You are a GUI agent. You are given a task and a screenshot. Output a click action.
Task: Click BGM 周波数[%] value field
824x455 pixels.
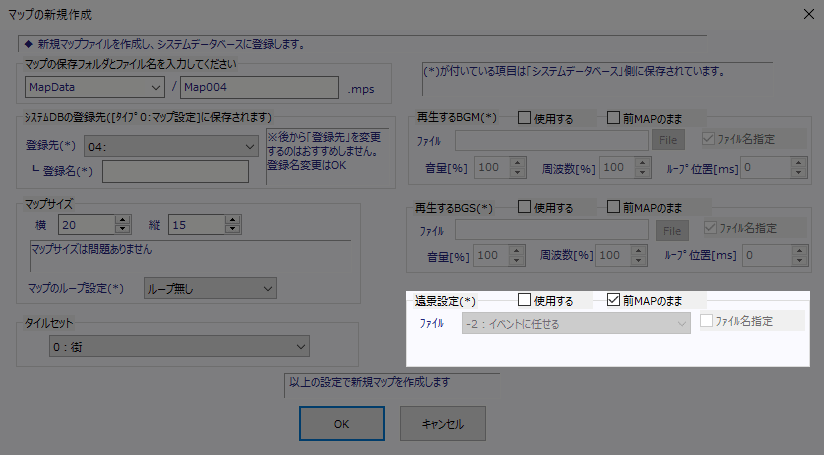(x=617, y=168)
